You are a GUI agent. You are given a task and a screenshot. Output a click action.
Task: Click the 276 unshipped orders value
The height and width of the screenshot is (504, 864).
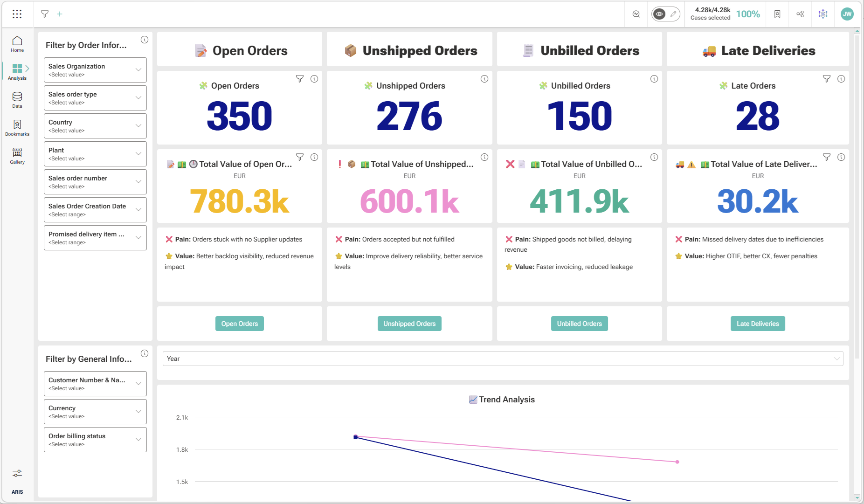coord(409,116)
